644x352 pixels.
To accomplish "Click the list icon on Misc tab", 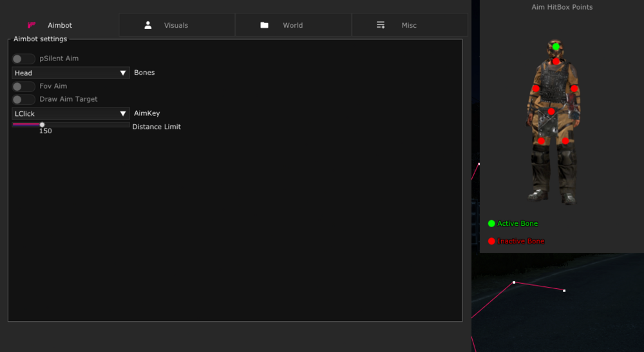I will [381, 25].
